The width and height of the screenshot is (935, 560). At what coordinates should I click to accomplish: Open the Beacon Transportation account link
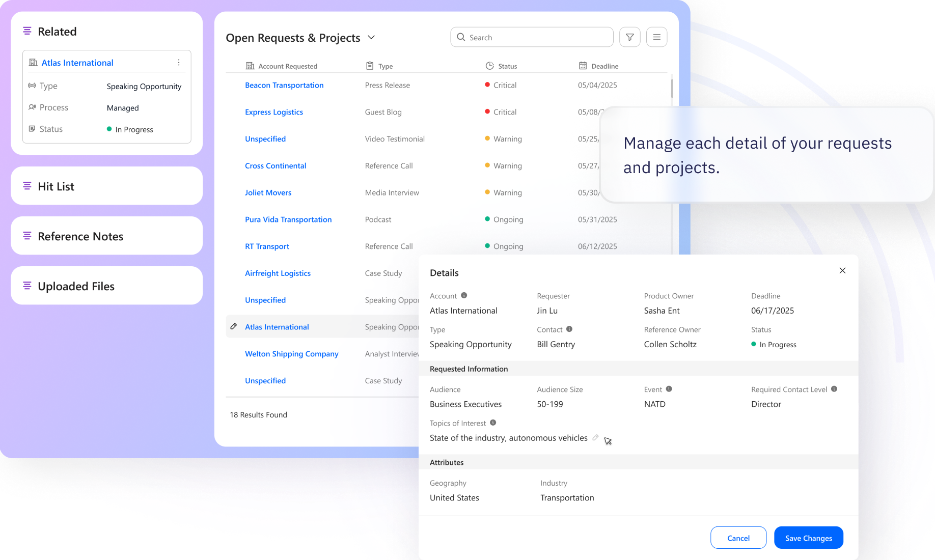[284, 85]
